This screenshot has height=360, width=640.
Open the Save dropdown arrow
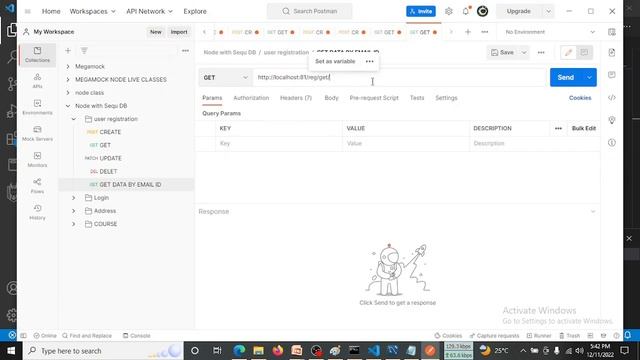click(524, 52)
